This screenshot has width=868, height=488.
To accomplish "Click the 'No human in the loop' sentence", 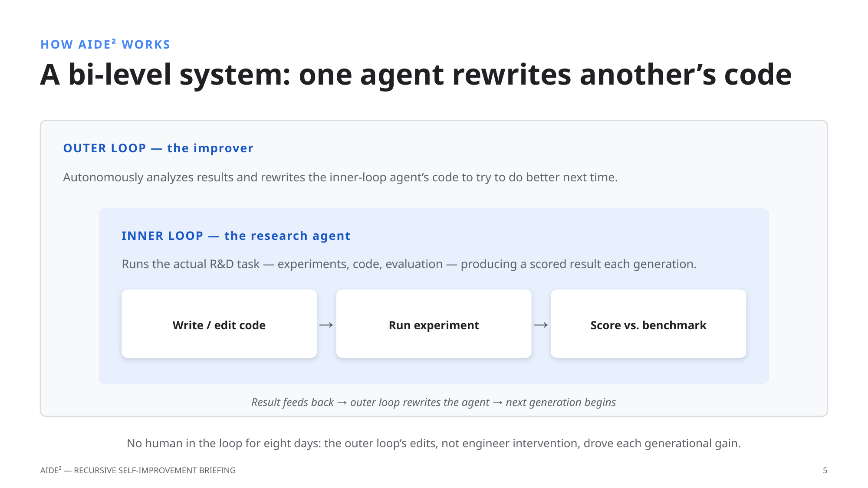I will (x=434, y=443).
